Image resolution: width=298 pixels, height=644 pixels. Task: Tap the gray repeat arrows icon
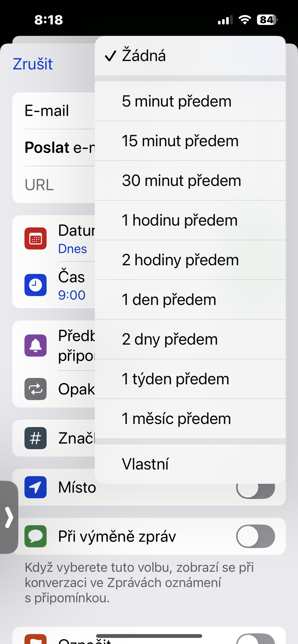tap(35, 389)
